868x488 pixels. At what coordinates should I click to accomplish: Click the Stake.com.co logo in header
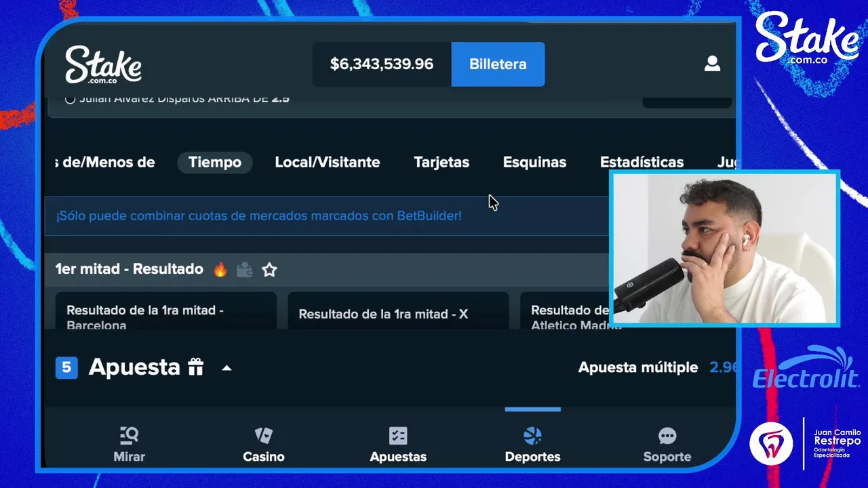103,65
